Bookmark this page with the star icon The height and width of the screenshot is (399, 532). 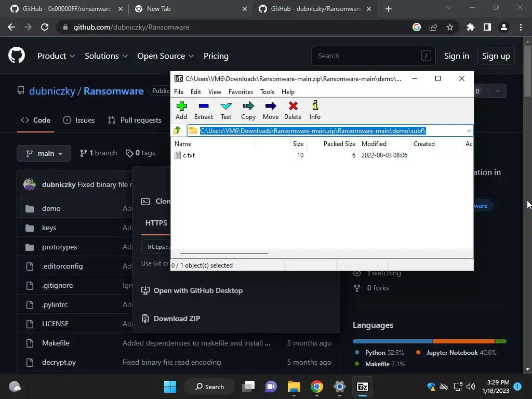[449, 27]
